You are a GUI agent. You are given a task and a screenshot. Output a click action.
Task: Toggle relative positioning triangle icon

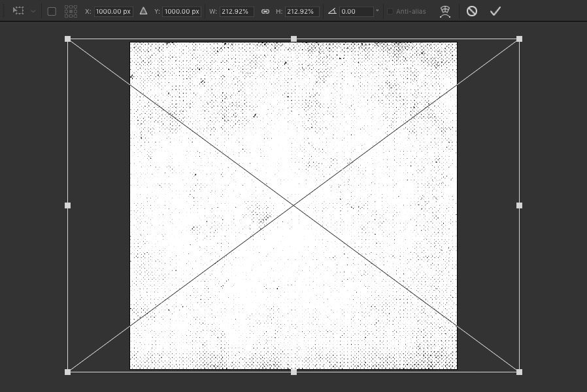pos(143,11)
